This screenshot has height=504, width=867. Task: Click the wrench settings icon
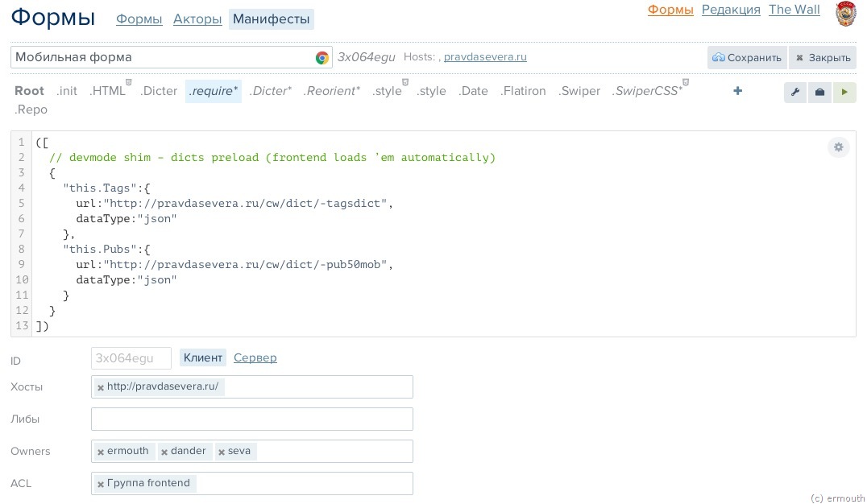(x=795, y=92)
